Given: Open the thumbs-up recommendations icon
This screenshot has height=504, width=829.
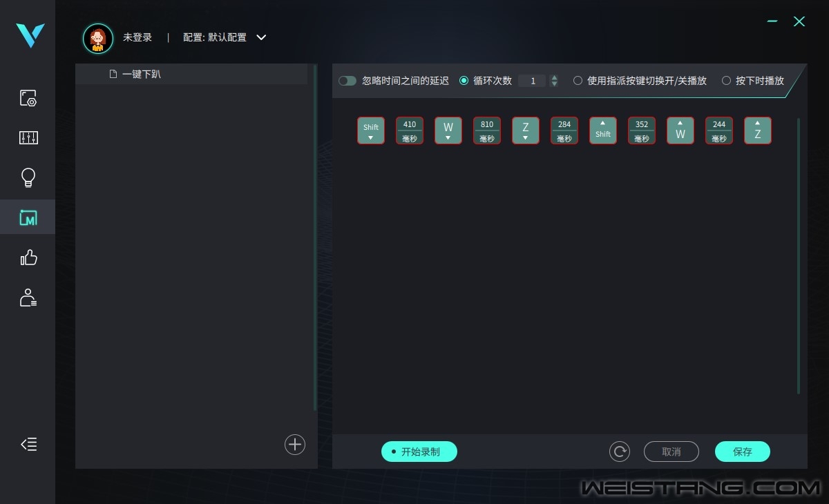Looking at the screenshot, I should click(28, 258).
